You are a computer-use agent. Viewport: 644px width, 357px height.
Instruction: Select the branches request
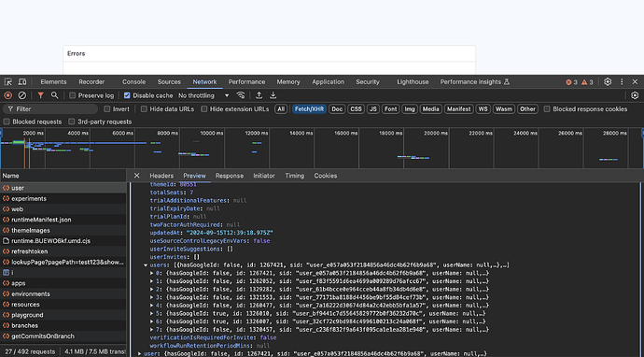click(63, 326)
